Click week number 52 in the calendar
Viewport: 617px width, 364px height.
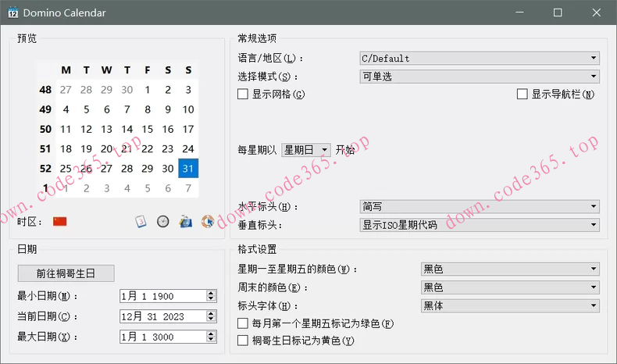(x=45, y=169)
